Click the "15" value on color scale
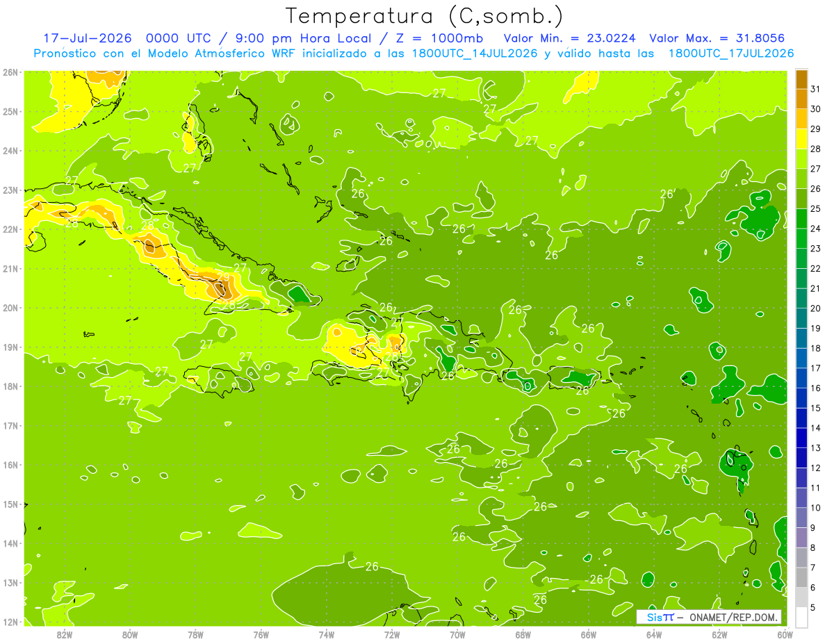This screenshot has width=834, height=644. 816,408
